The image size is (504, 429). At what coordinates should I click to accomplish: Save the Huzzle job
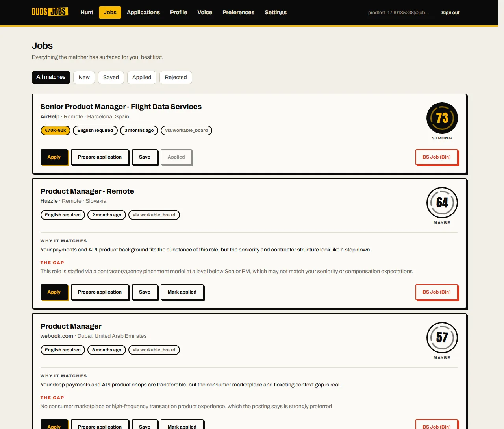coord(145,292)
